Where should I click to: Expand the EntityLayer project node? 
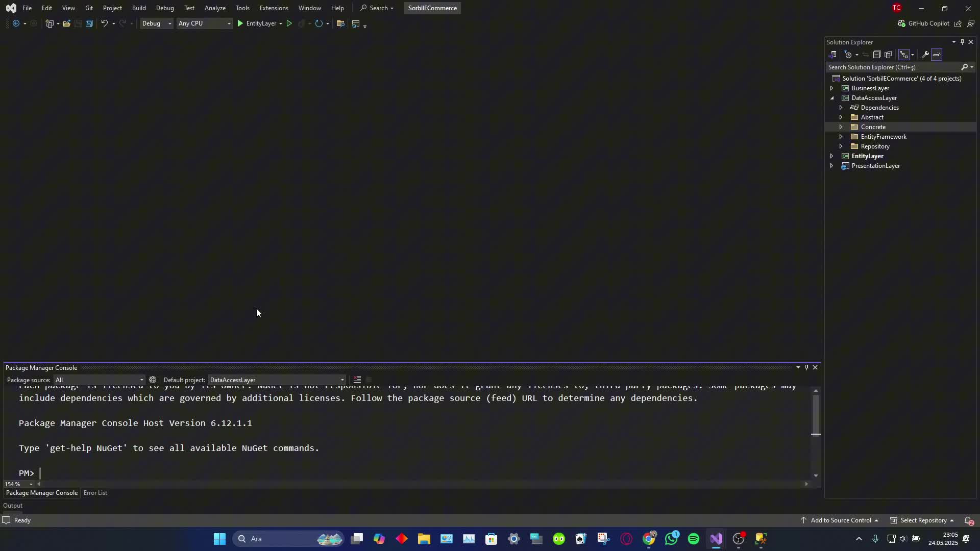click(831, 156)
